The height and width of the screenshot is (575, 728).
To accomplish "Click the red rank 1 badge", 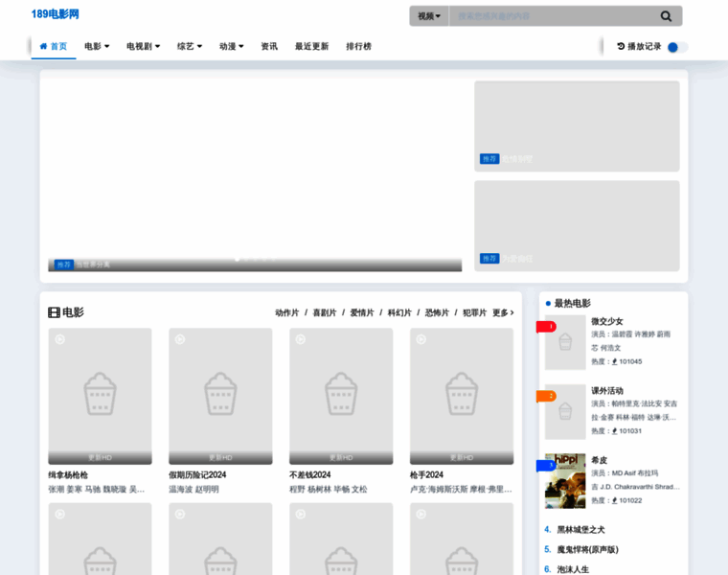I will [x=546, y=327].
